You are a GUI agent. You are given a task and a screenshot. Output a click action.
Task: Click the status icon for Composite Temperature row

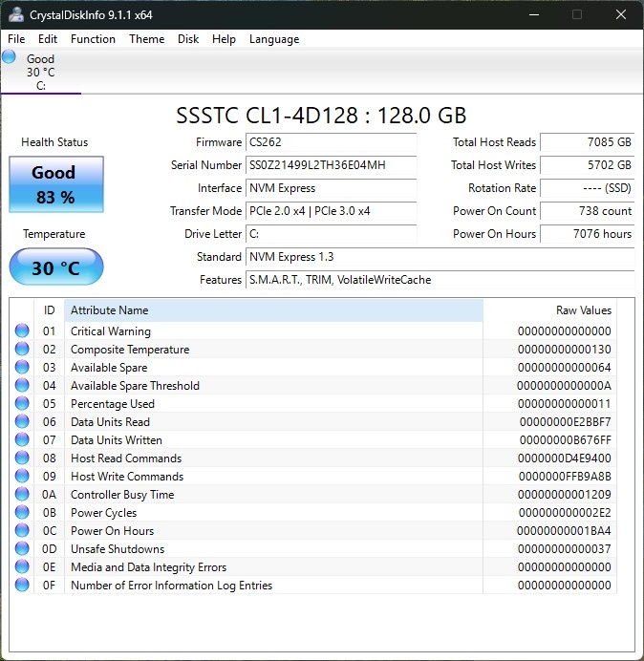(x=22, y=350)
